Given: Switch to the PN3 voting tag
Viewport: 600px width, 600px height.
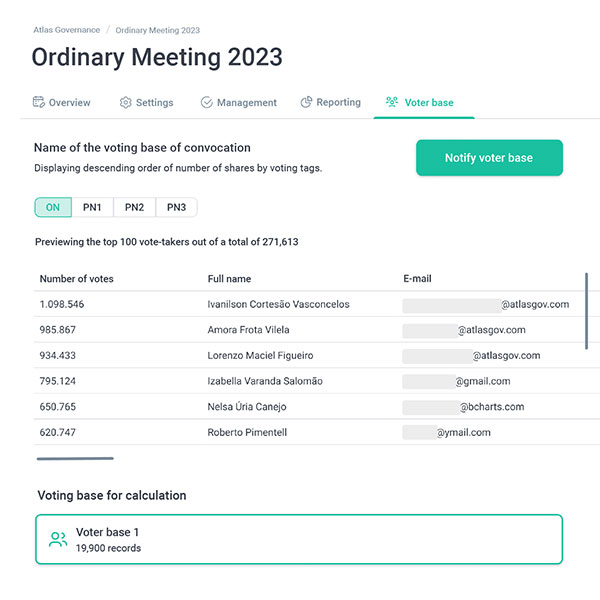Looking at the screenshot, I should click(176, 207).
